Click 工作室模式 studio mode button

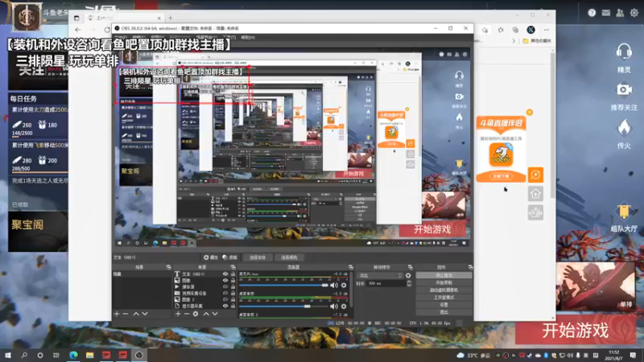coord(444,298)
